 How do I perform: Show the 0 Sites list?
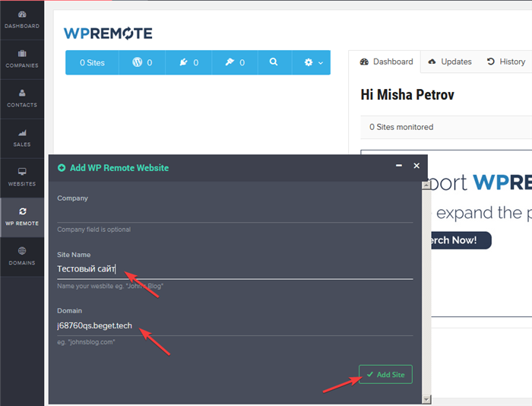tap(92, 62)
